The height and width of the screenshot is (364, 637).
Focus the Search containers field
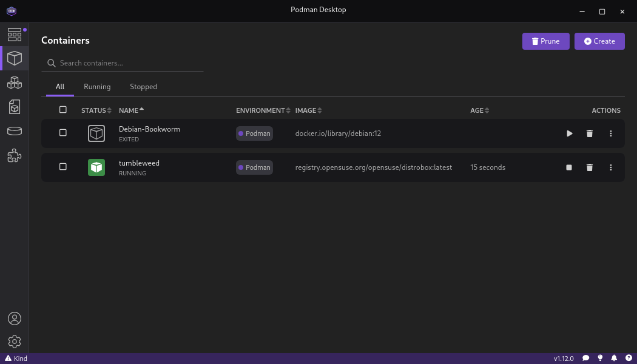click(123, 63)
